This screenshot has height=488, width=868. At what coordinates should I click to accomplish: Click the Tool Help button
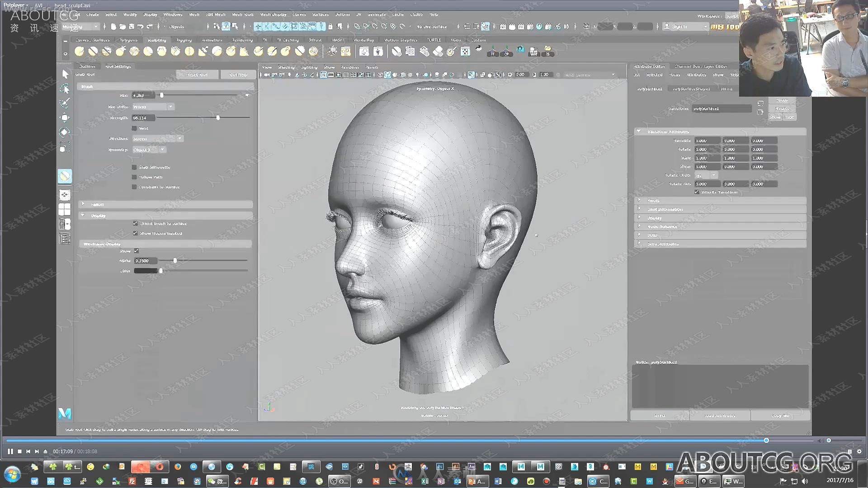click(238, 75)
